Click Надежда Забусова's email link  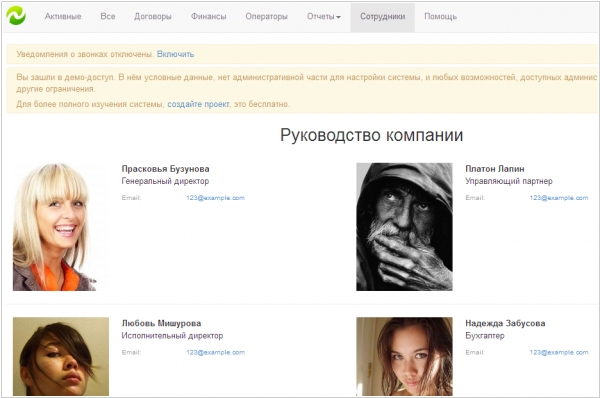(x=559, y=352)
